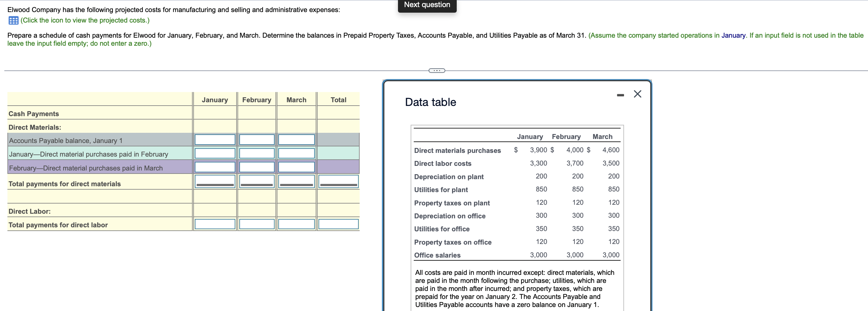Click 'Depreciation on office' row label
Viewport: 868px width, 311px height.
(x=450, y=216)
